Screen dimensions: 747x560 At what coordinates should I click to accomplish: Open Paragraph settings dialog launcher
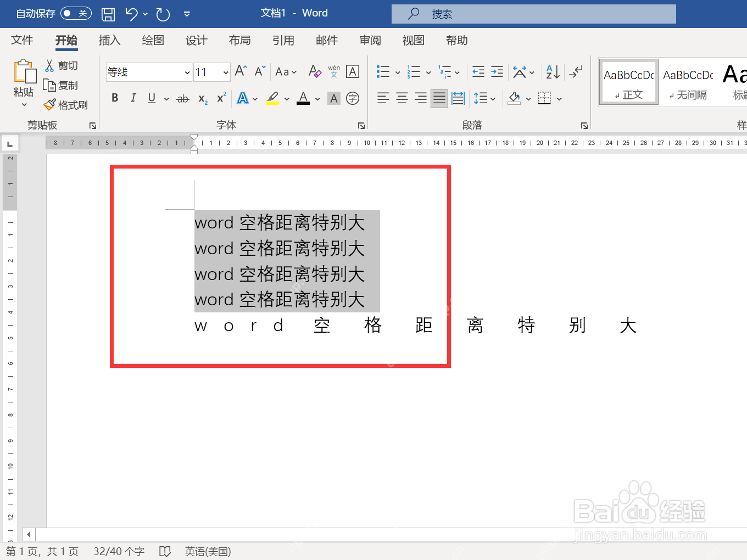[x=584, y=126]
